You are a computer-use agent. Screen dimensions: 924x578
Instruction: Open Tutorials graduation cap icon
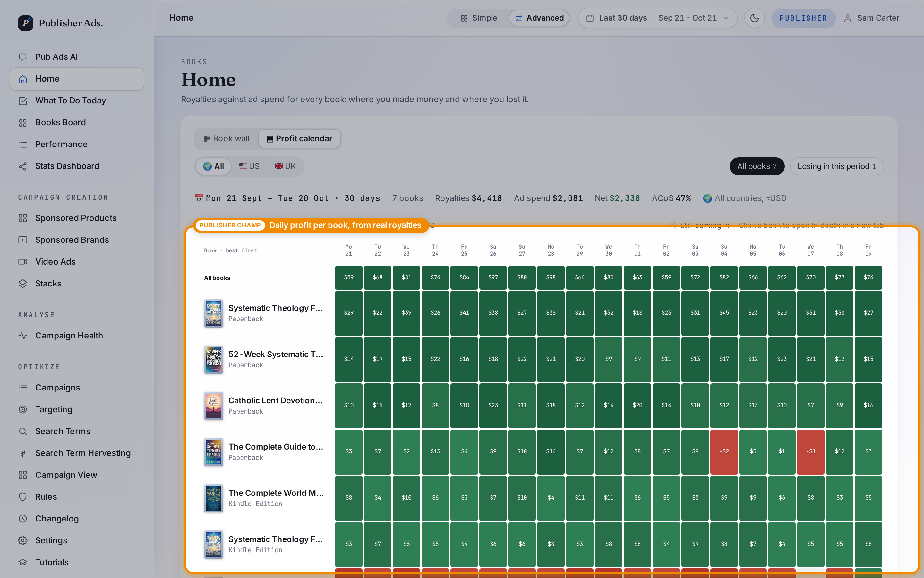click(x=23, y=562)
